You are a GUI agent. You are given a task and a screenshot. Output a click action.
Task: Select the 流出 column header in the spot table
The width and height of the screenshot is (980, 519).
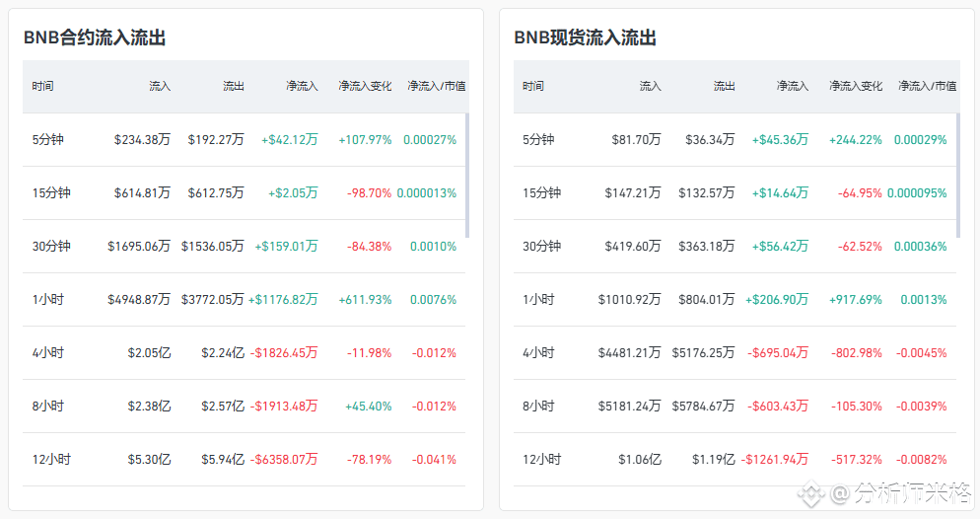click(x=725, y=86)
